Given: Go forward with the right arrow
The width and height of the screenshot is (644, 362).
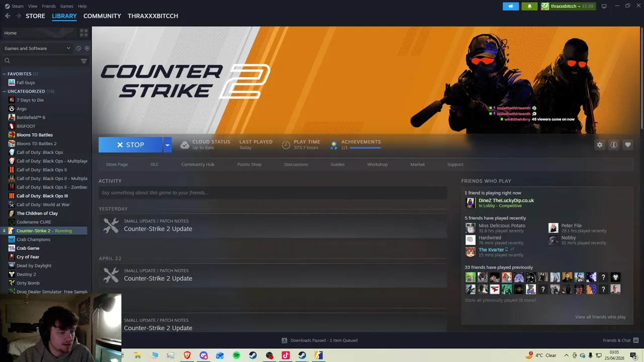Looking at the screenshot, I should point(18,16).
